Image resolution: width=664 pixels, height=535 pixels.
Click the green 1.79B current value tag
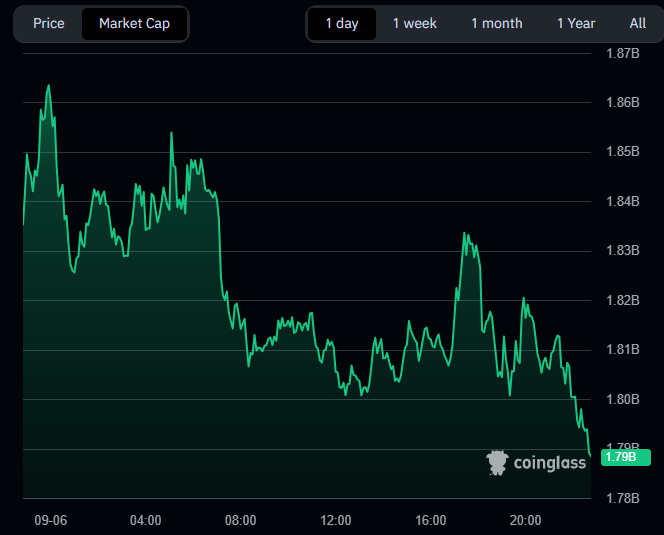(x=626, y=457)
